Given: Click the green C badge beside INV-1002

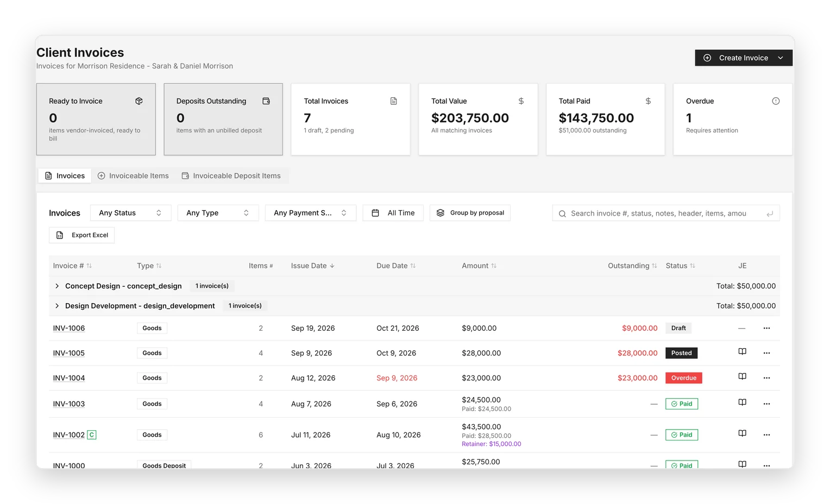Looking at the screenshot, I should (92, 435).
